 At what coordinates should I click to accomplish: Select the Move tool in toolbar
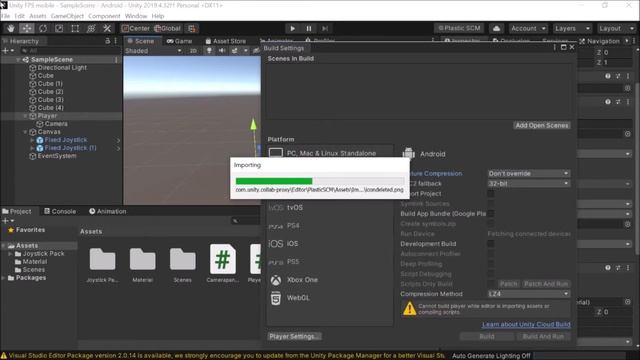[x=27, y=28]
